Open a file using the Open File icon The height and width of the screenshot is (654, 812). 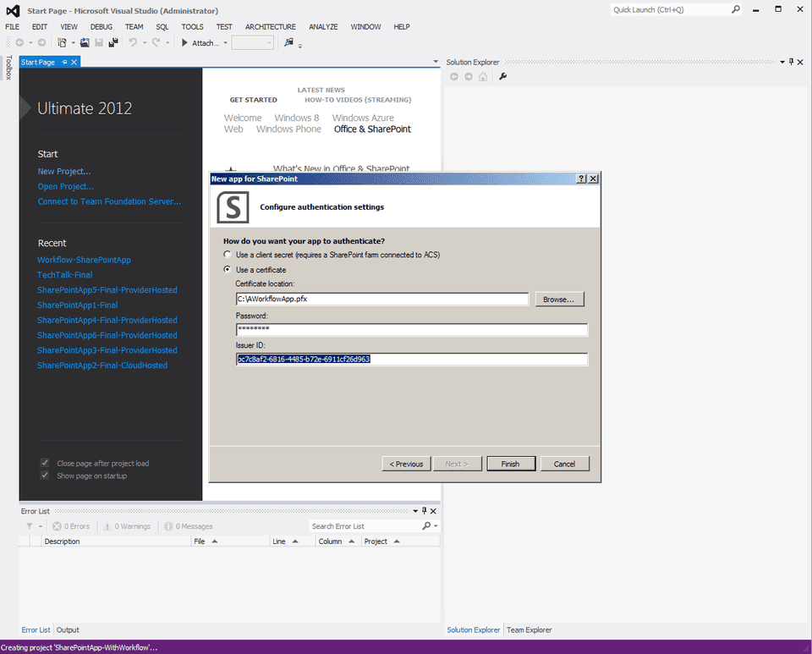point(84,42)
